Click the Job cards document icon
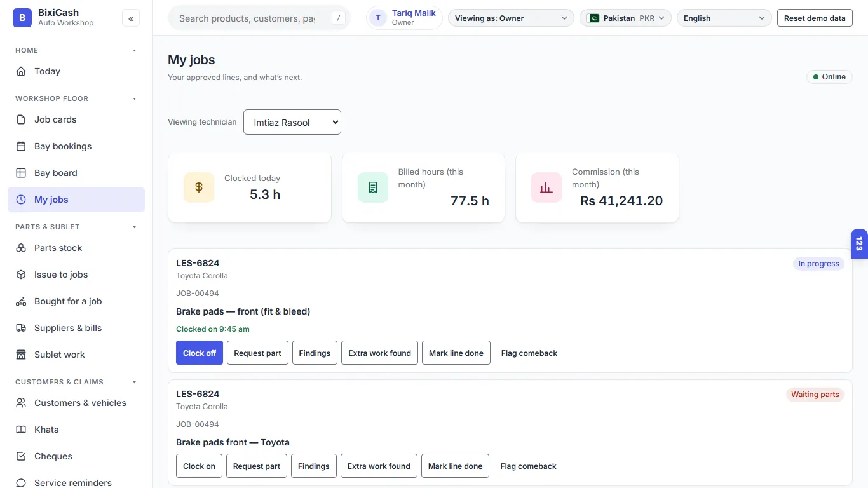Image resolution: width=868 pixels, height=488 pixels. [21, 119]
